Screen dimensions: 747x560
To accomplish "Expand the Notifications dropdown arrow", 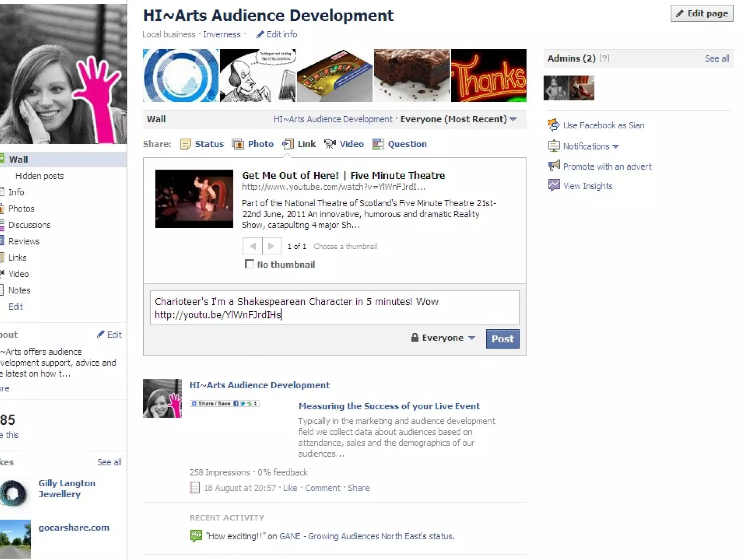I will click(x=616, y=147).
